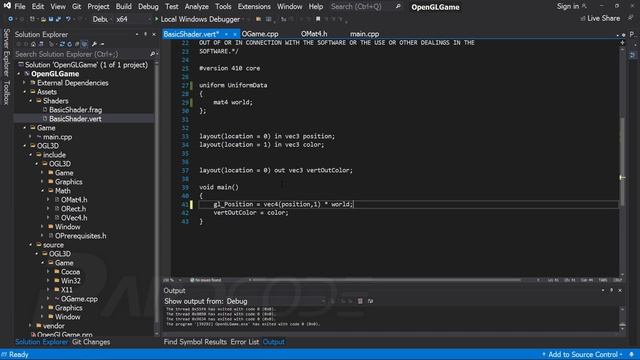Click the Visual Studio logo icon

[7, 6]
